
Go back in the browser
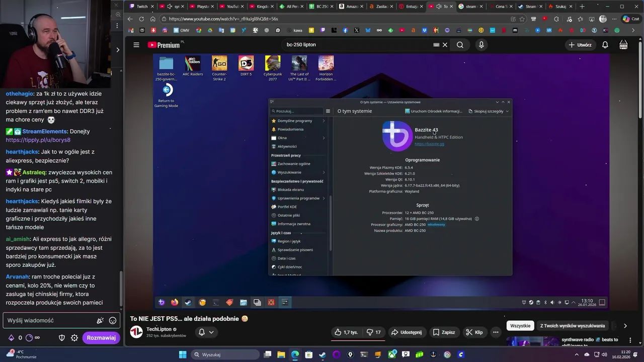pyautogui.click(x=130, y=19)
